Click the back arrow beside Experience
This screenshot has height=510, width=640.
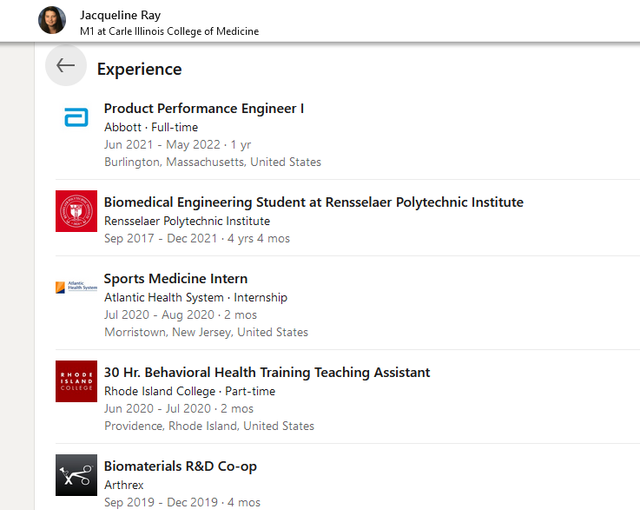pos(66,65)
